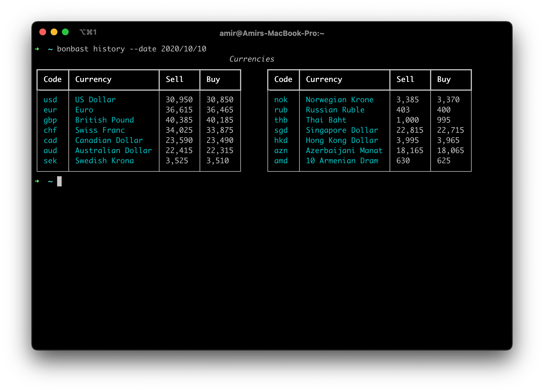Screen dimensions: 544x392
Task: Click the British Pound buy value 40,185
Action: click(220, 120)
